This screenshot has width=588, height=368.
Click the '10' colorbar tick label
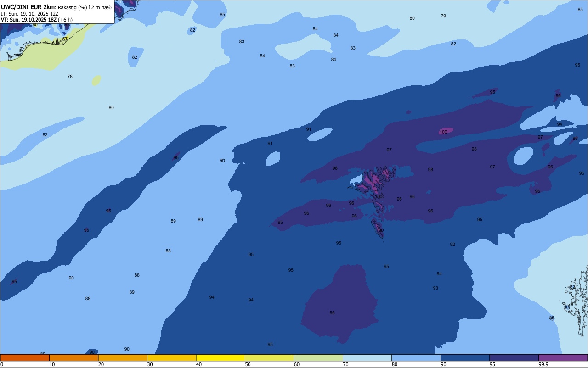click(x=52, y=364)
